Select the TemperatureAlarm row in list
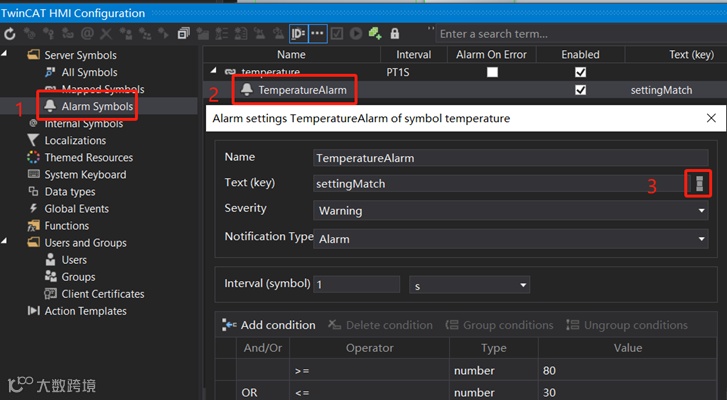This screenshot has width=727, height=400. [x=465, y=90]
